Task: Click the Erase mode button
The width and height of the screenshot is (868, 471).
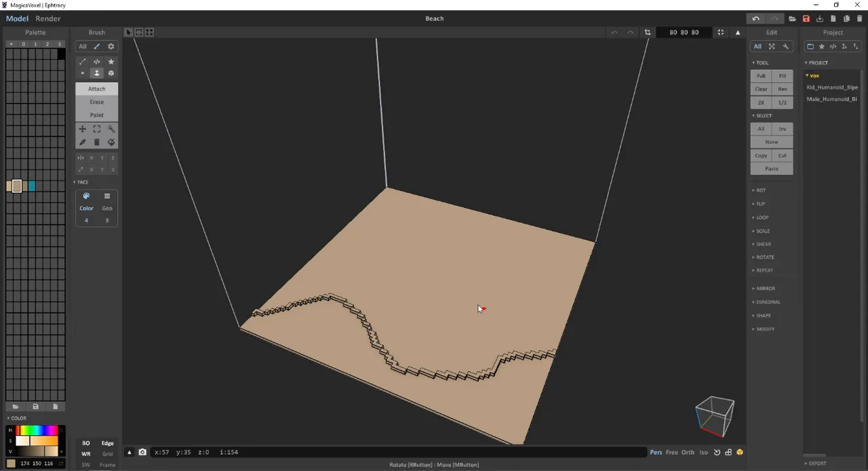Action: click(96, 102)
